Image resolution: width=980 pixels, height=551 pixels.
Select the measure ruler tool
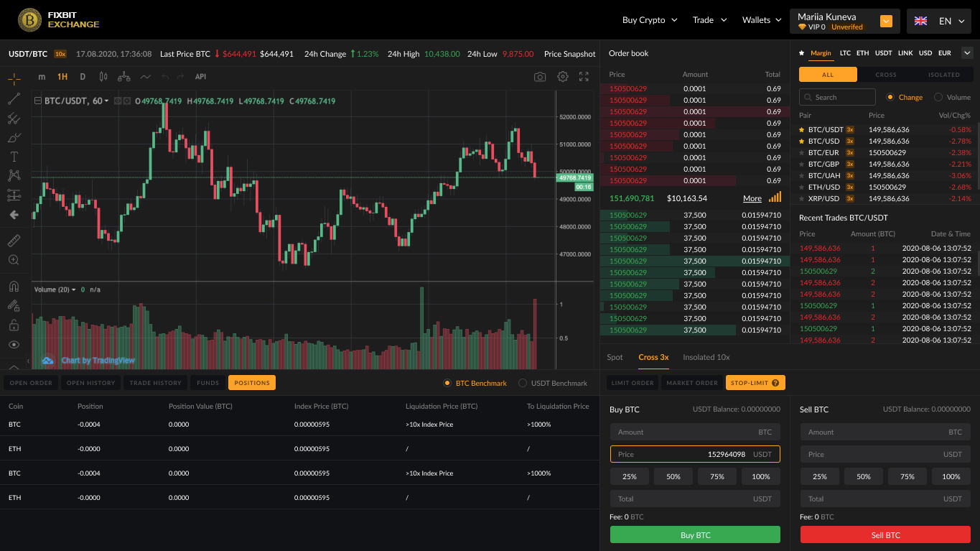point(14,240)
